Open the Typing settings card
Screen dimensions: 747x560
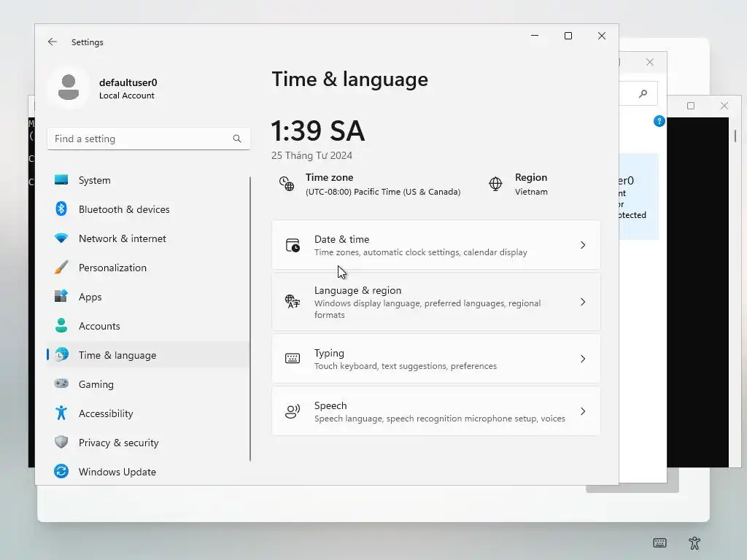coord(436,359)
